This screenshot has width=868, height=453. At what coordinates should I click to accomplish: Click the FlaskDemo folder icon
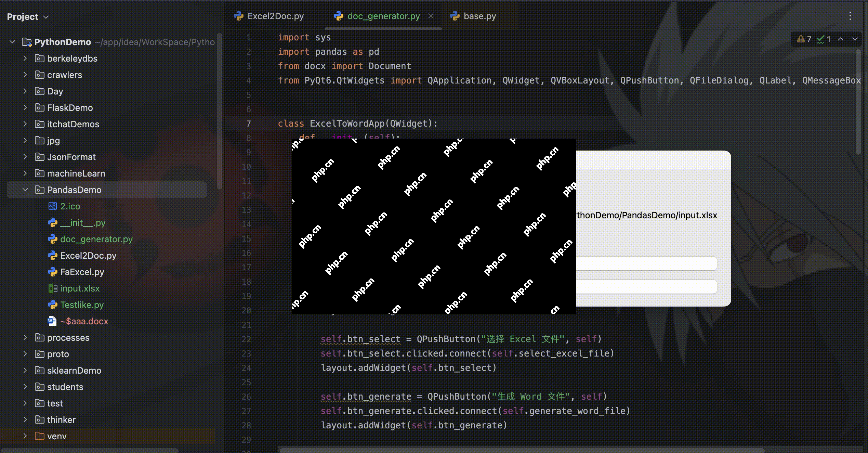click(40, 107)
